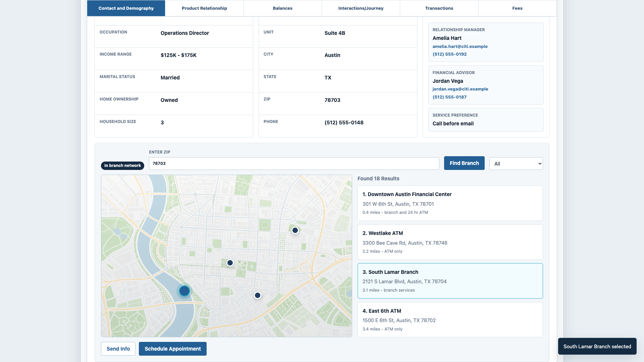Click Send Info button
Viewport: 644px width, 362px height.
tap(118, 349)
